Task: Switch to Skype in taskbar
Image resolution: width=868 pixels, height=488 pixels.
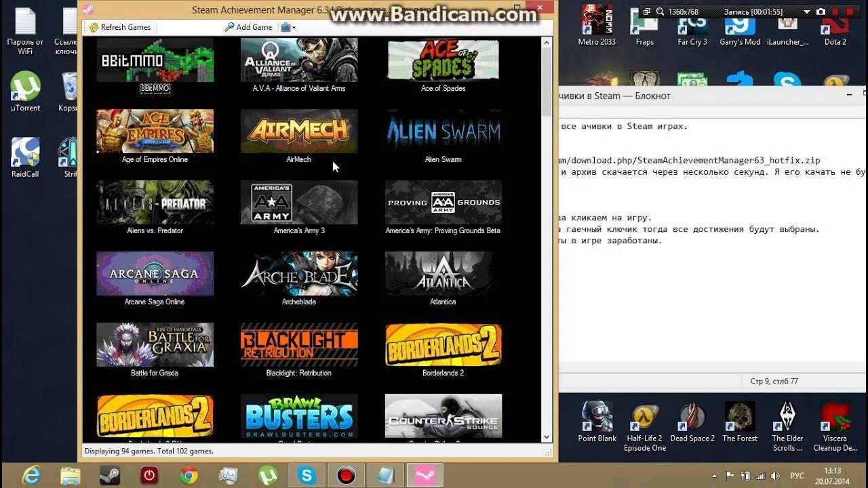Action: 307,475
